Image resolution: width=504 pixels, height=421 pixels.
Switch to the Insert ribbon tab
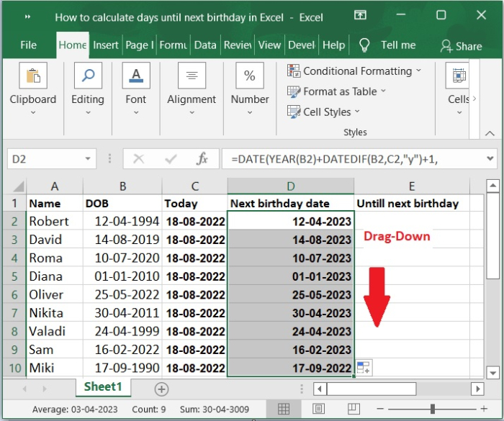(x=106, y=45)
